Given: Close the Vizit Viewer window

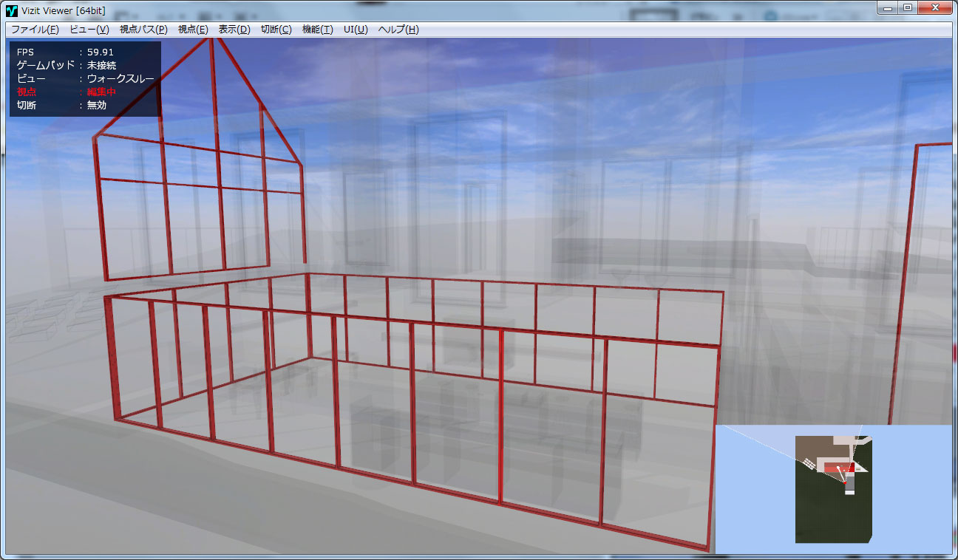Looking at the screenshot, I should [x=936, y=7].
